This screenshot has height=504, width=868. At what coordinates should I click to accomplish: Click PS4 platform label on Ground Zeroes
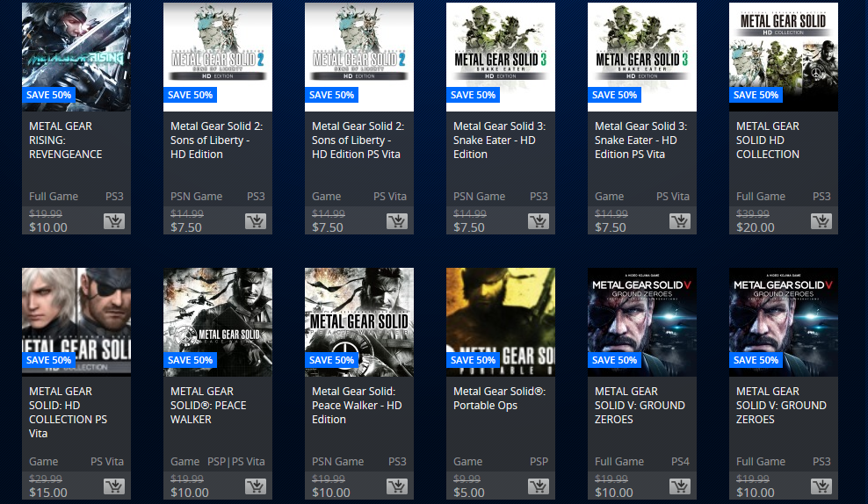coord(680,461)
